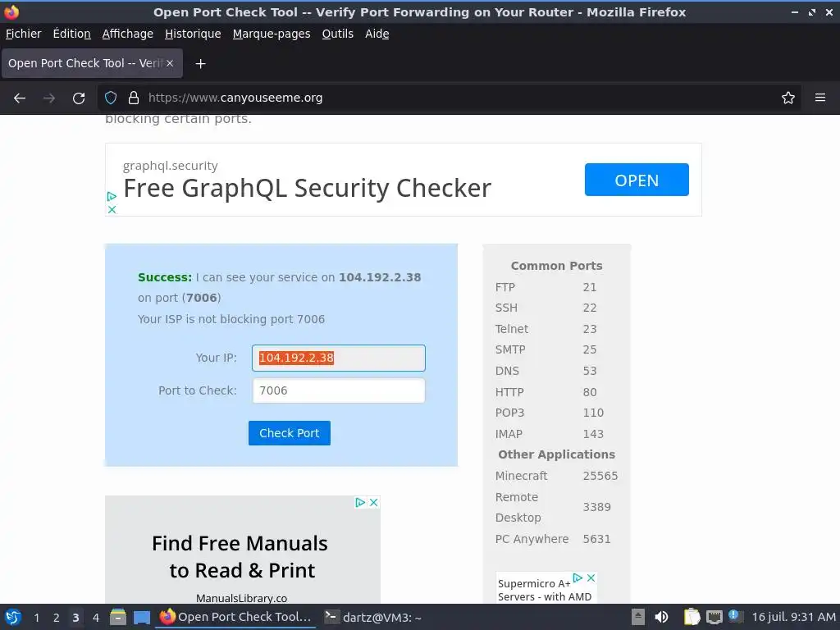Open the clipboard manager tray icon

click(x=692, y=617)
